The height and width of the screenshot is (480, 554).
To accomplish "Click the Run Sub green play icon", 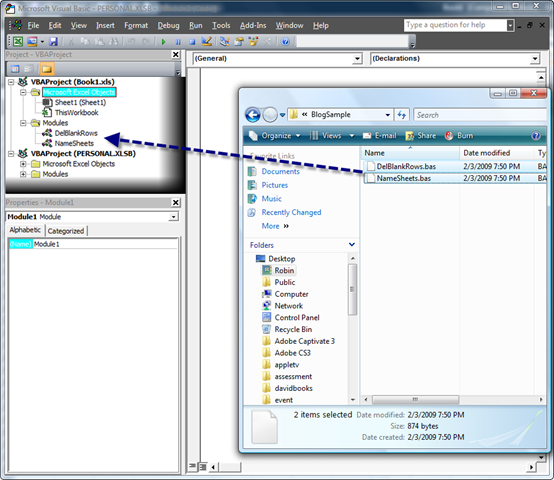I will point(163,42).
